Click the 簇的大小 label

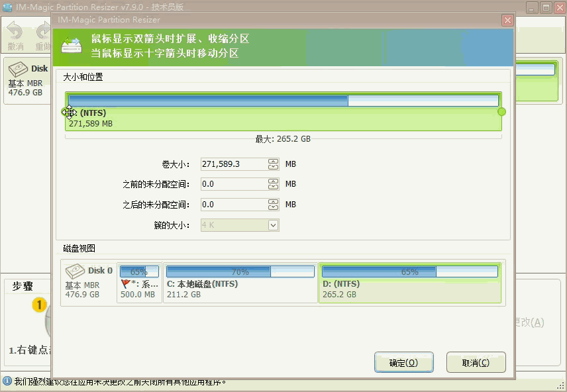point(172,226)
